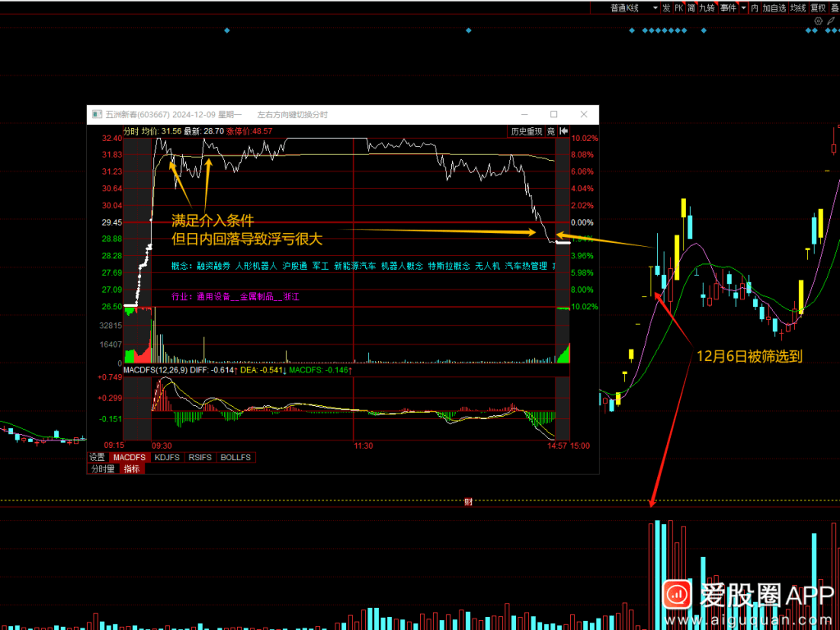Click the 财 finance marker on the dotted line
The height and width of the screenshot is (630, 840).
[468, 503]
